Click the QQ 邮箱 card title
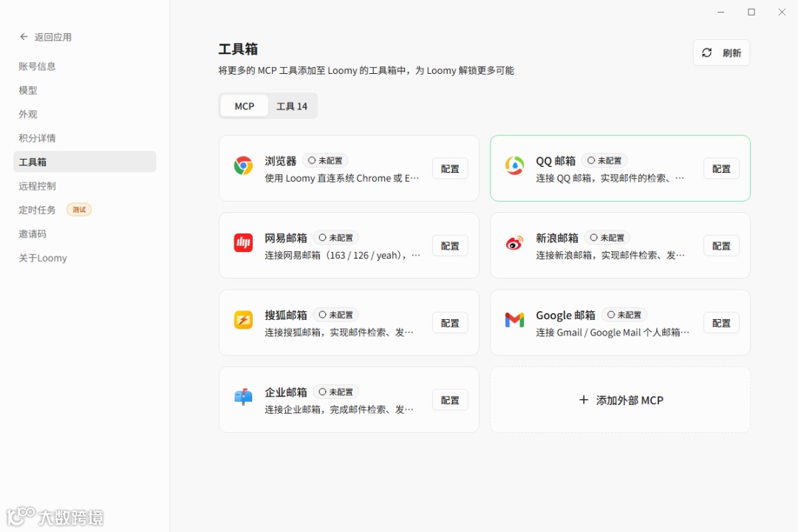798x532 pixels. coord(555,161)
